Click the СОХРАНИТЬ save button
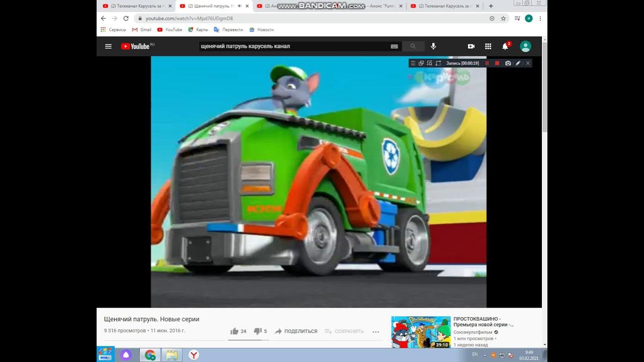The height and width of the screenshot is (362, 644). click(x=344, y=331)
